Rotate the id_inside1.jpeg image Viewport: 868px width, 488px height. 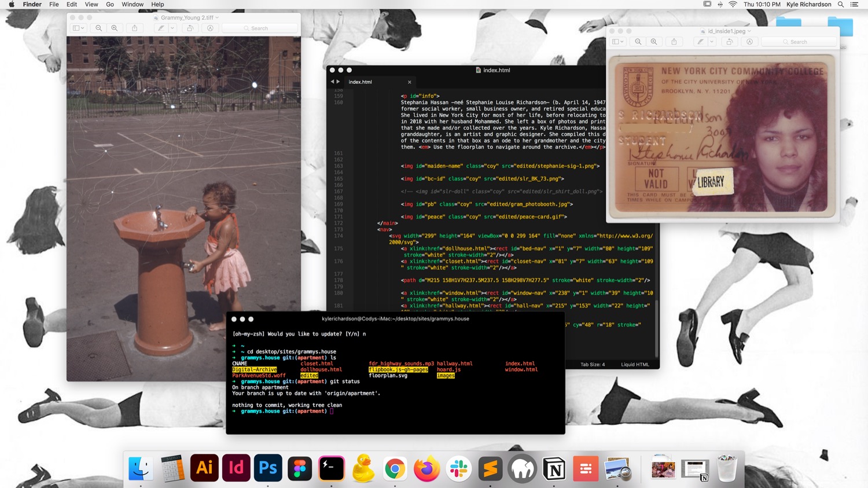729,42
